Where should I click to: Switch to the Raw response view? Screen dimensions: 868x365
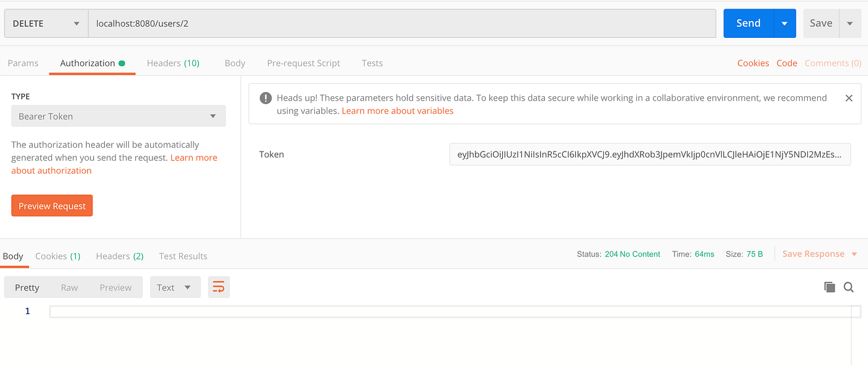click(69, 287)
